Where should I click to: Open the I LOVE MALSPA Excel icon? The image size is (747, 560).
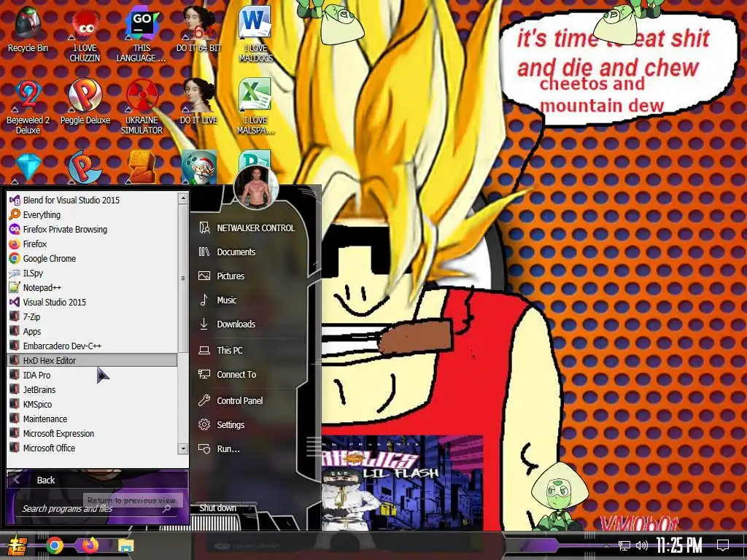[x=255, y=106]
